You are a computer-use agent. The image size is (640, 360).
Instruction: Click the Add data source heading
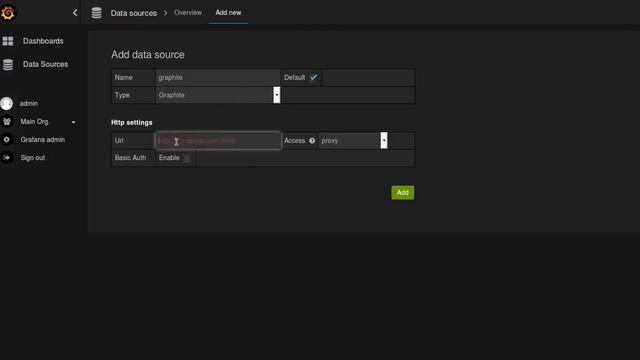[148, 55]
